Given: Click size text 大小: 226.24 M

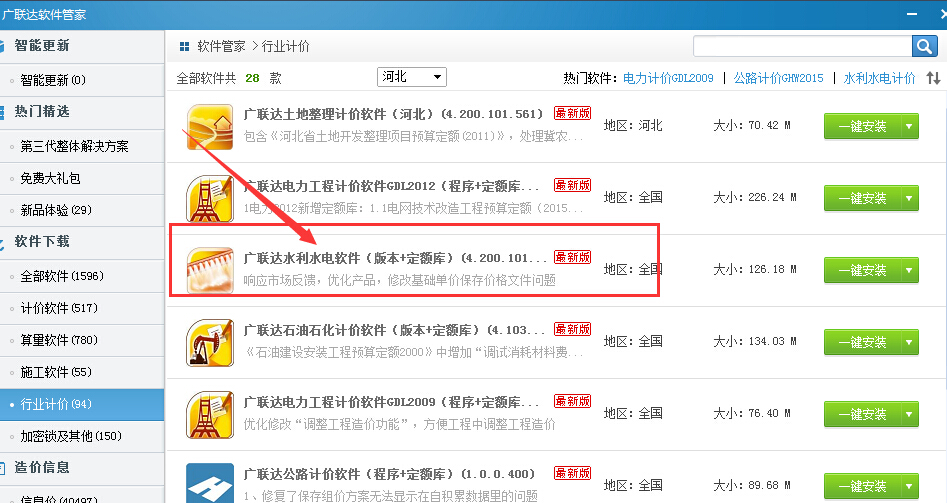Looking at the screenshot, I should point(755,197).
